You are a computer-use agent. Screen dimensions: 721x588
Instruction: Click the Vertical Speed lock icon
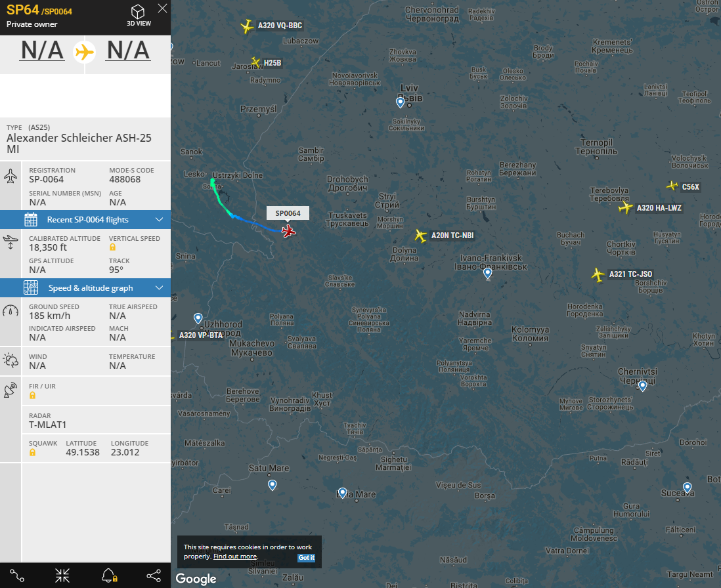[113, 247]
